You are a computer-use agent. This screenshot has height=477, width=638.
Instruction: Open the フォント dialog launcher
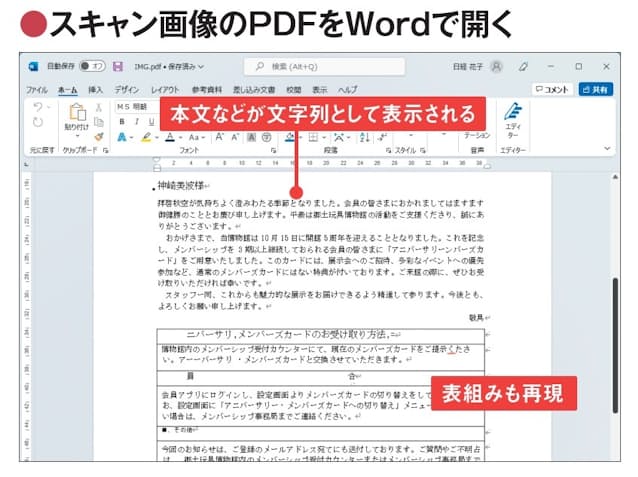click(x=273, y=151)
